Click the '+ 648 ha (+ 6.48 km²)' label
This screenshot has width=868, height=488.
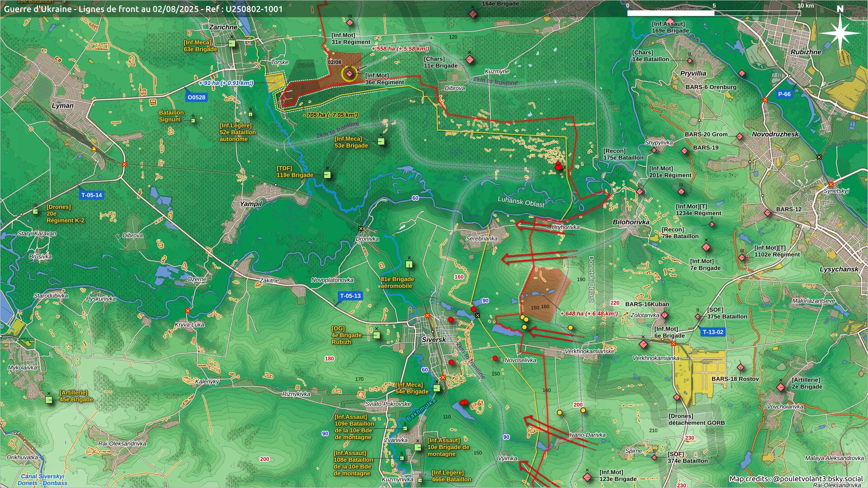589,314
